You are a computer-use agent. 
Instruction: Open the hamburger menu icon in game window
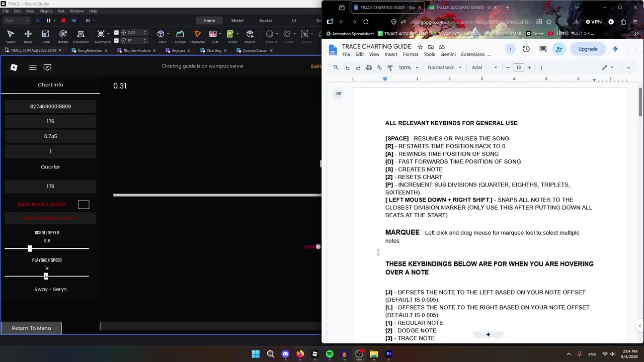click(x=33, y=67)
